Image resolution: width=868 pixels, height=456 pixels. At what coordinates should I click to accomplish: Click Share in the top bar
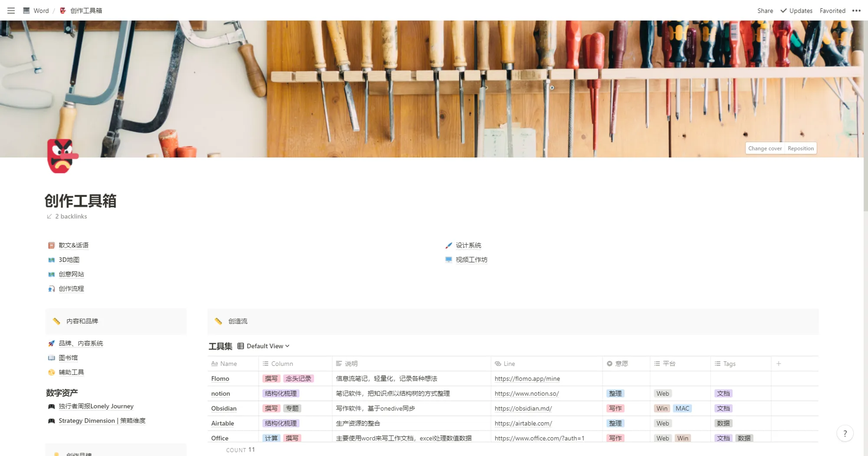765,10
